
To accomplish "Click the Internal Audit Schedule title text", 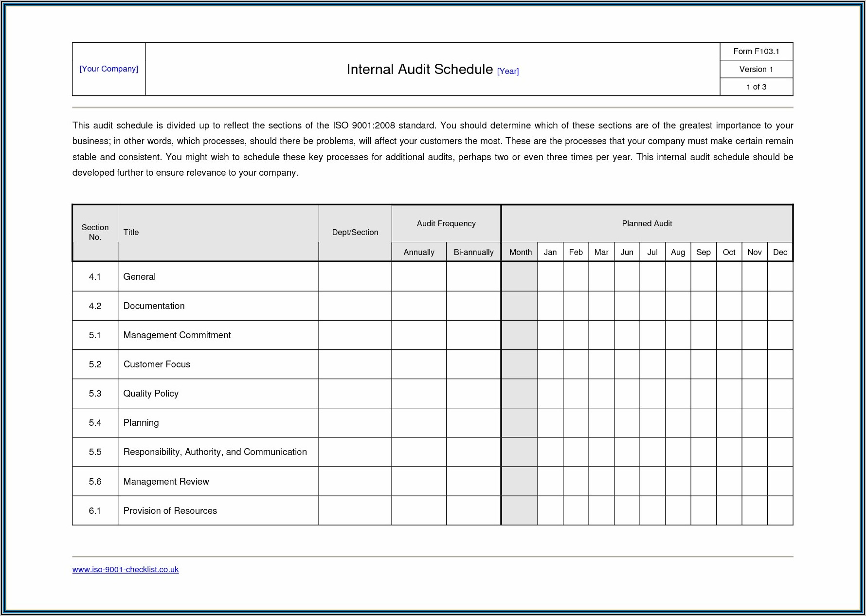I will click(x=419, y=69).
